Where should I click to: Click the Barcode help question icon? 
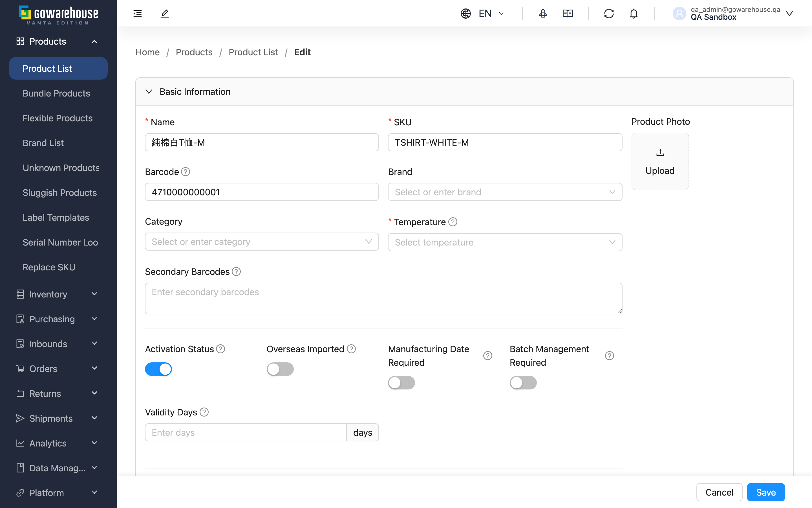186,172
